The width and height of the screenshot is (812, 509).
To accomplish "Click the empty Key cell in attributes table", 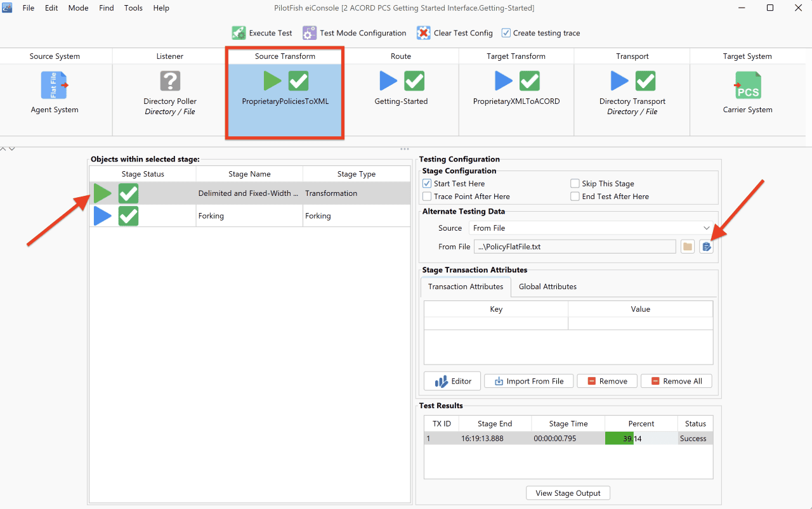I will tap(496, 323).
